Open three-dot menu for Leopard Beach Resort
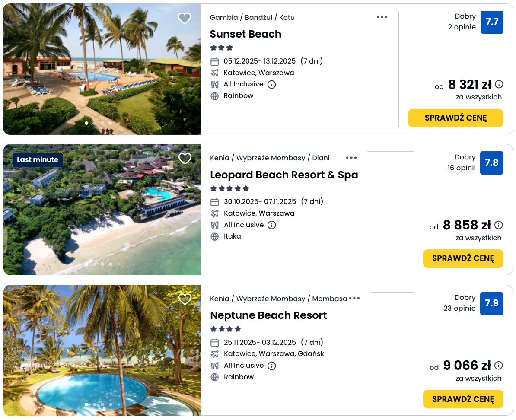Screen dimensions: 516x420 (351, 158)
